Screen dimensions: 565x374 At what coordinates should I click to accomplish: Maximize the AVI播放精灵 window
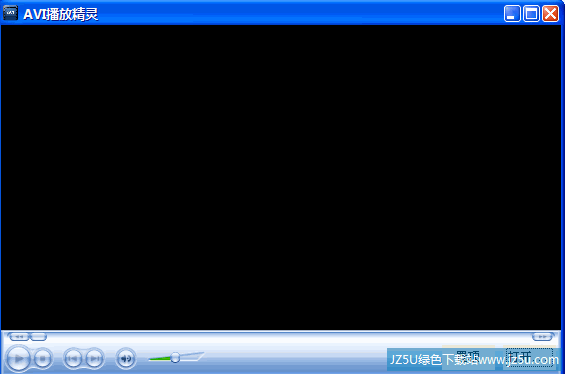[531, 14]
